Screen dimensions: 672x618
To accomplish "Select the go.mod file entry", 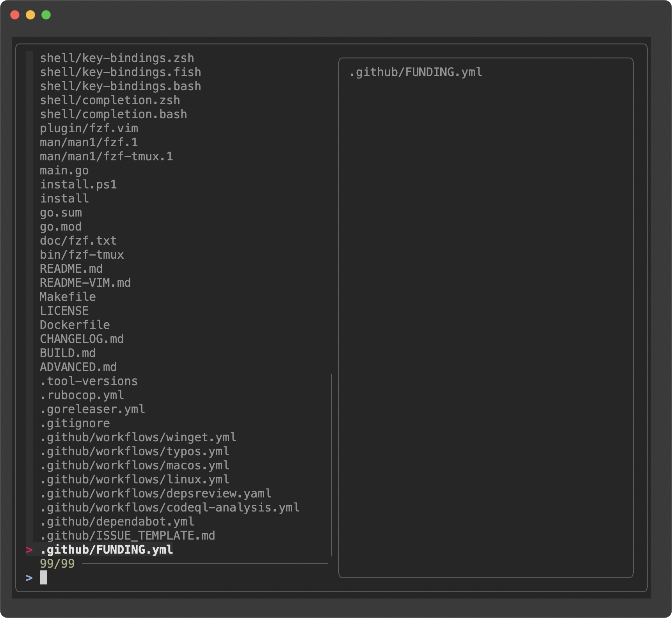I will 60,226.
